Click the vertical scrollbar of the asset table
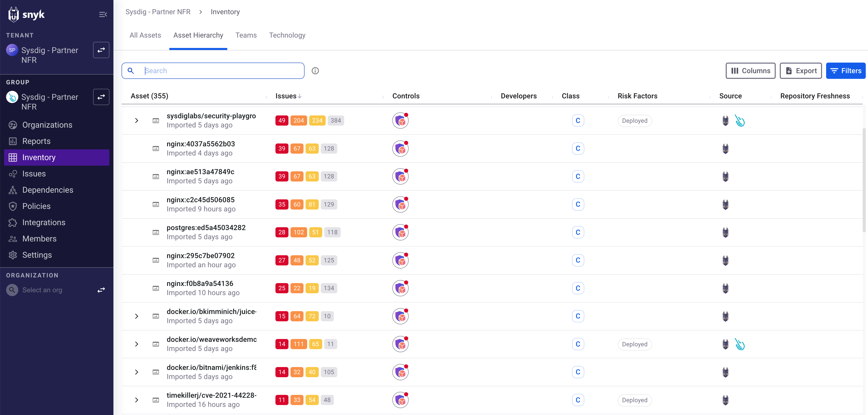This screenshot has height=415, width=868. point(864,180)
